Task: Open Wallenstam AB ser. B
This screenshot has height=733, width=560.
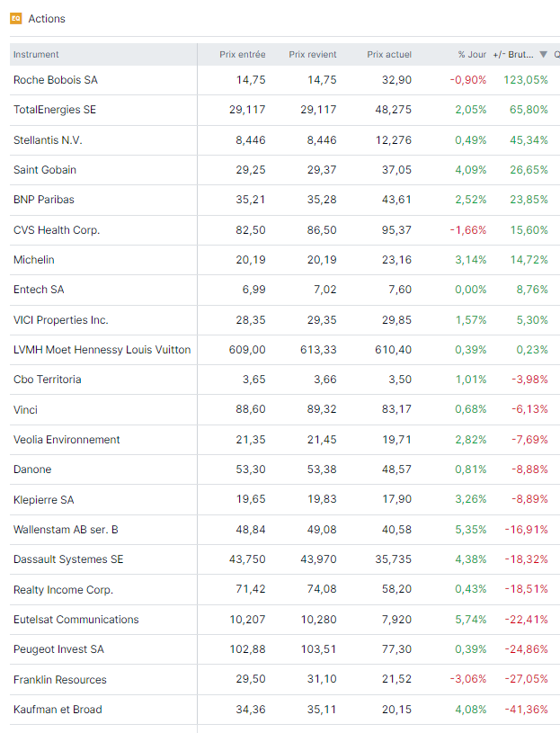Action: click(66, 529)
